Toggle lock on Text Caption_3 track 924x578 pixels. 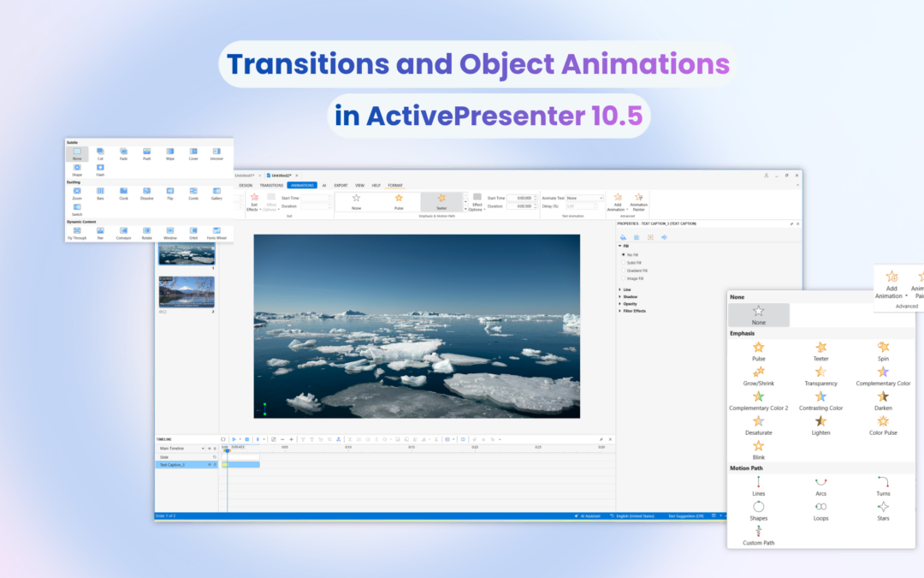click(x=215, y=465)
